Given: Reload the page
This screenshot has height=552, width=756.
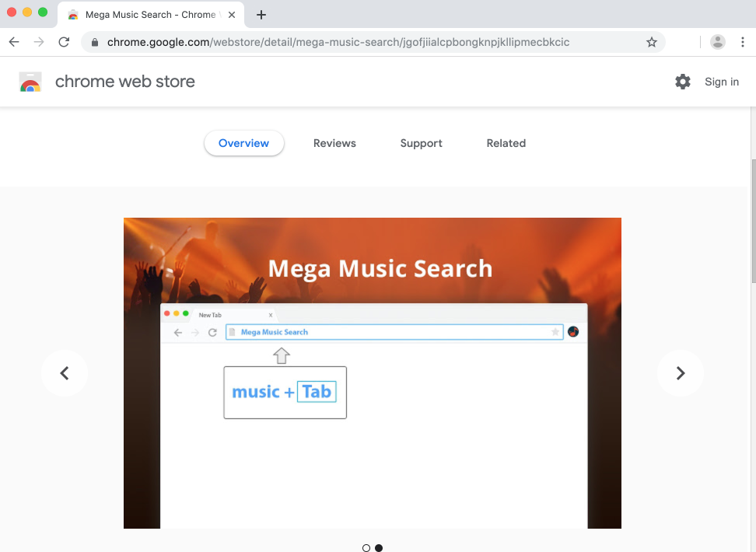Looking at the screenshot, I should (64, 42).
